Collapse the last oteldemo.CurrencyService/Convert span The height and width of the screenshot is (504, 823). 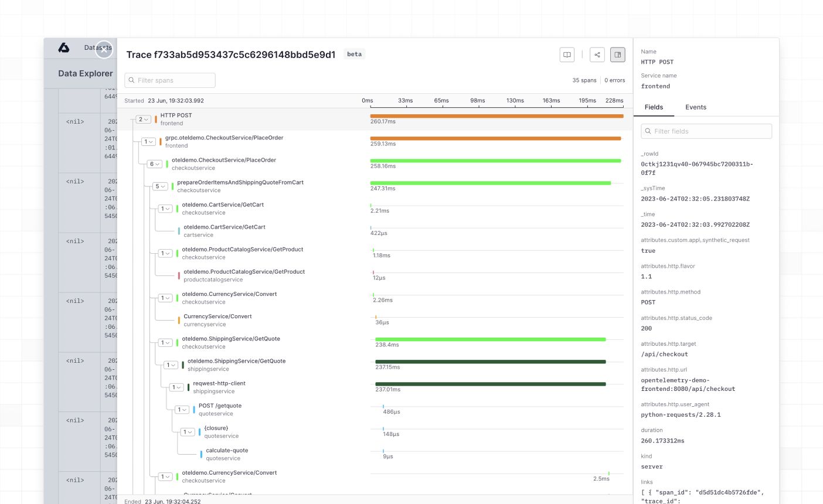(x=165, y=476)
